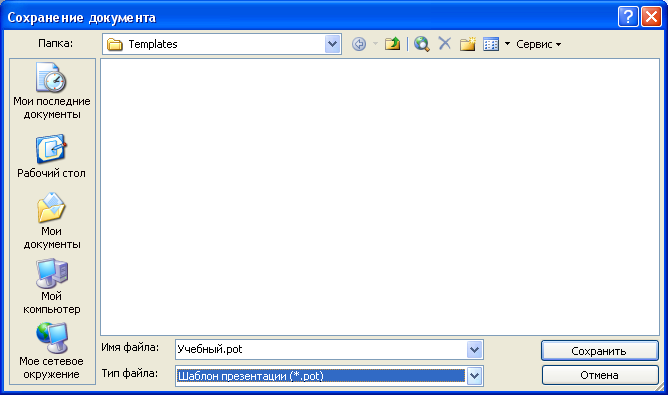Expand the Тип файла dropdown
Screen dimensions: 668x395
[x=474, y=376]
